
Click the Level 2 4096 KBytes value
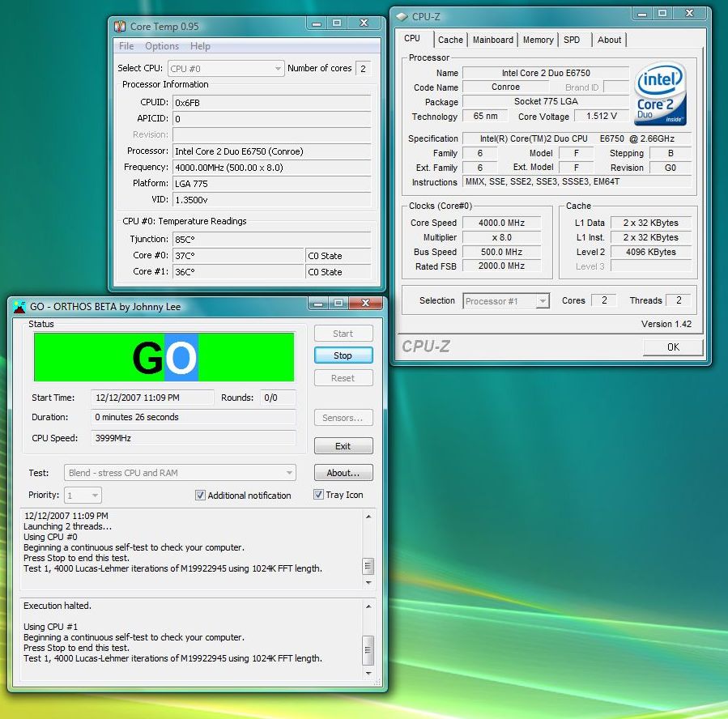(651, 252)
